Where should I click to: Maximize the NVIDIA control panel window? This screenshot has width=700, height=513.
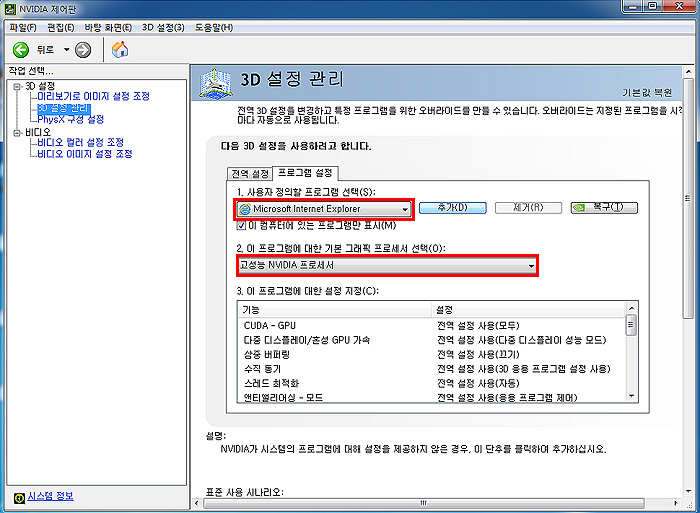click(x=653, y=6)
